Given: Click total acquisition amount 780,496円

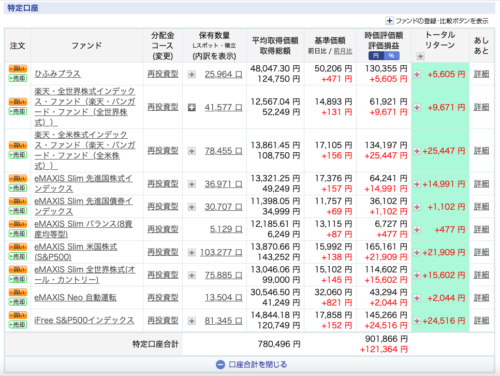Looking at the screenshot, I should (x=279, y=344).
